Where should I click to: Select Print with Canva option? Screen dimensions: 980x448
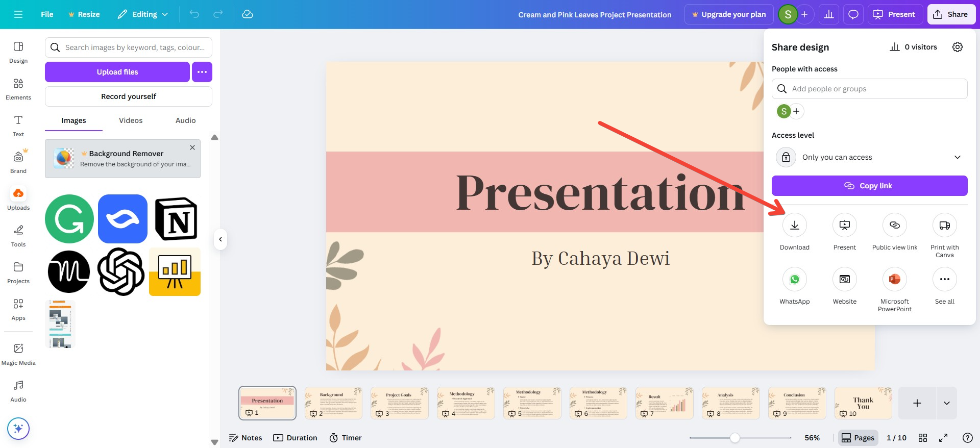pos(945,236)
